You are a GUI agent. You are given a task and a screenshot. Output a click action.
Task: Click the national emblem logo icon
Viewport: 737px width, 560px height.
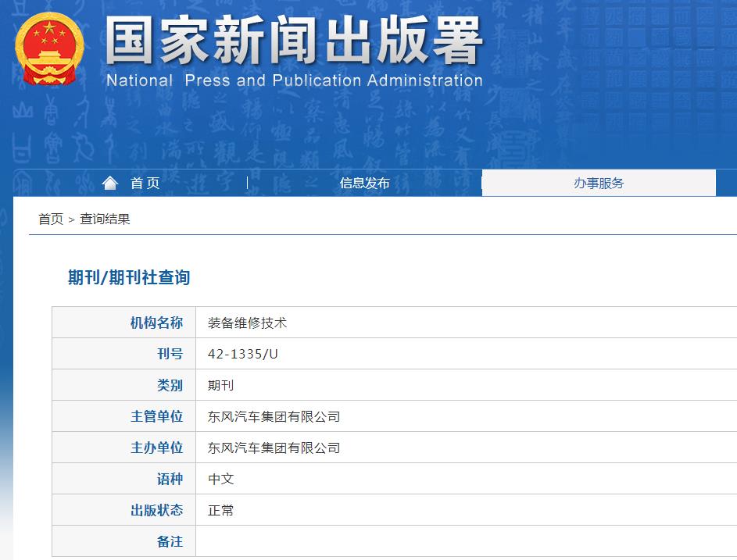(x=49, y=48)
